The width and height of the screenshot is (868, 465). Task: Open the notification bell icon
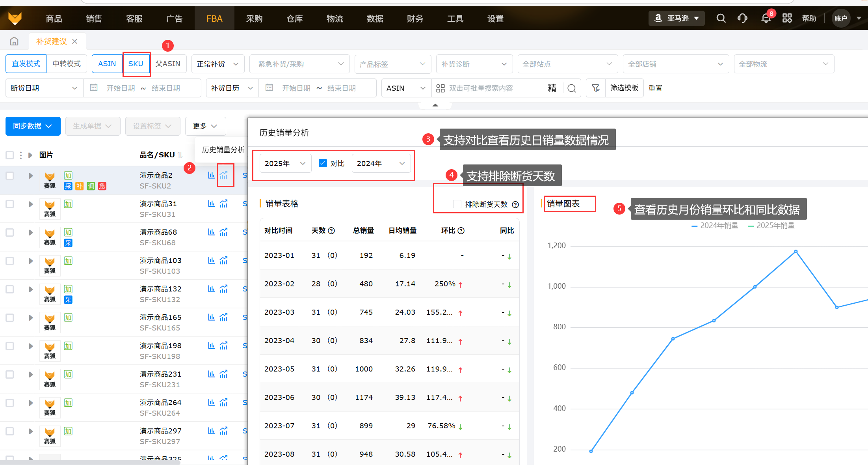click(766, 18)
